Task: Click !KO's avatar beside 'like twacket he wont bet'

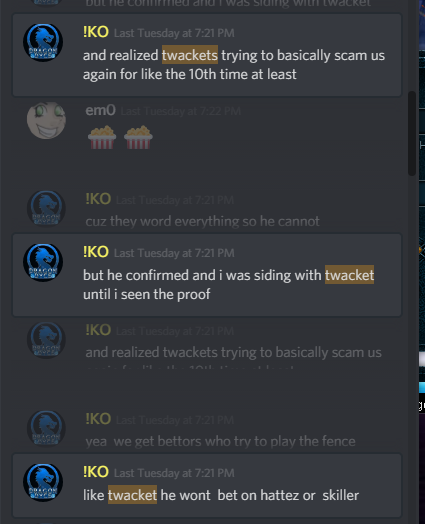Action: tap(43, 482)
